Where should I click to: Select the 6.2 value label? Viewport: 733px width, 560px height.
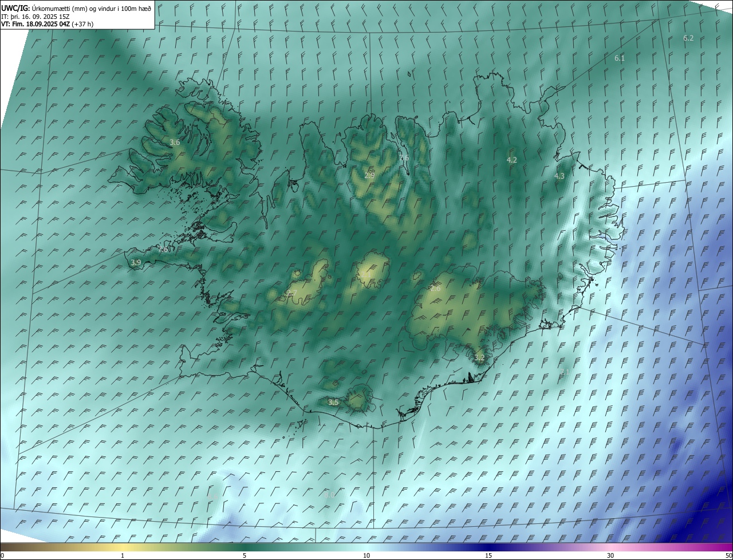tap(688, 38)
